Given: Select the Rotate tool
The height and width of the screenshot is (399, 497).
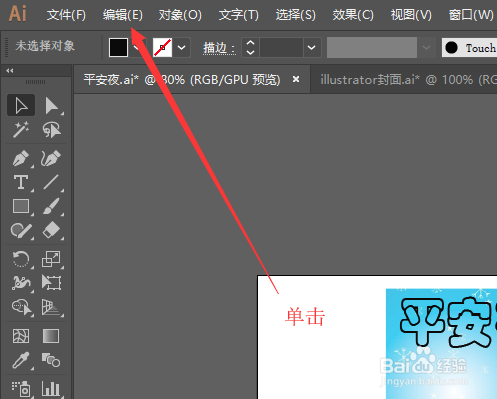Looking at the screenshot, I should click(21, 259).
